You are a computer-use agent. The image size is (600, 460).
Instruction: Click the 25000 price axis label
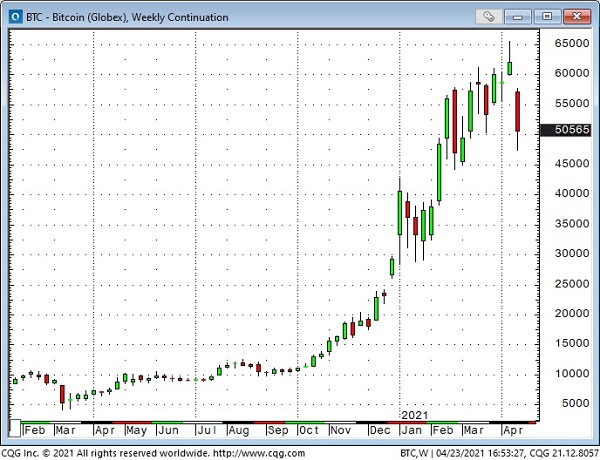[572, 284]
